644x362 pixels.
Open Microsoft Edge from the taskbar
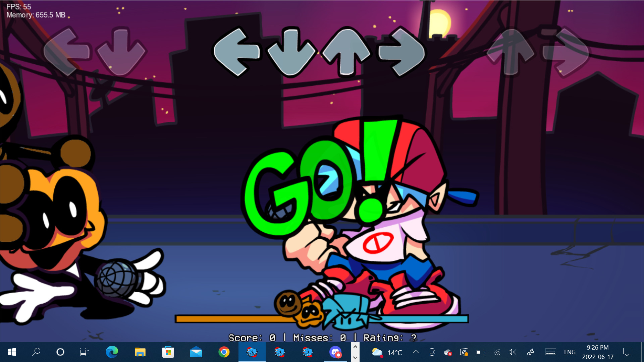click(x=112, y=352)
